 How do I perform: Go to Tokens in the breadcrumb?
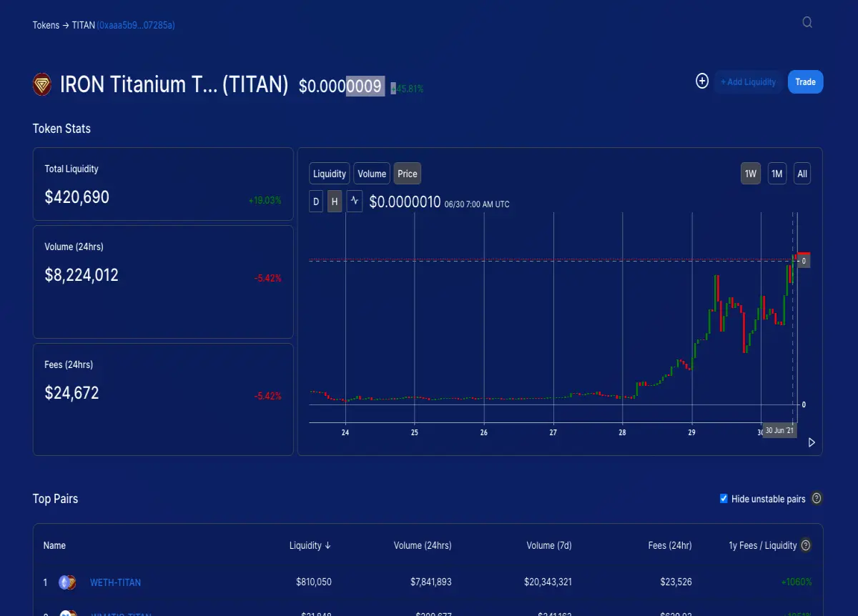(46, 25)
